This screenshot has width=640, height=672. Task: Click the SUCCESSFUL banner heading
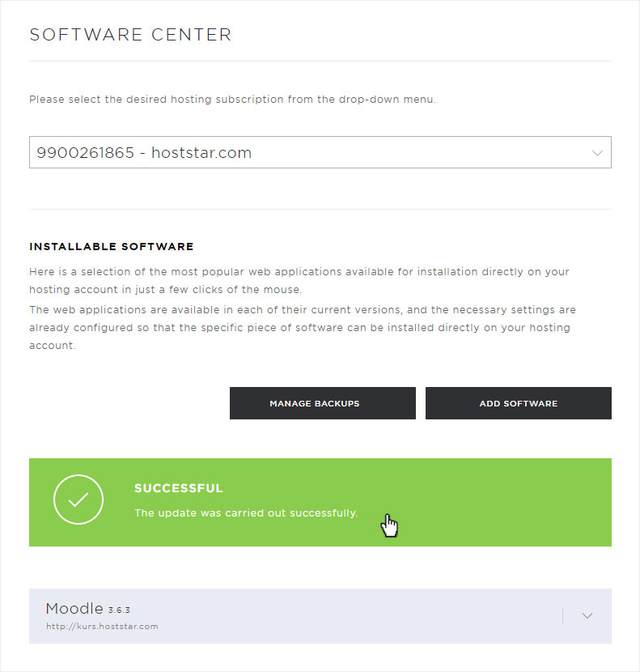[179, 488]
